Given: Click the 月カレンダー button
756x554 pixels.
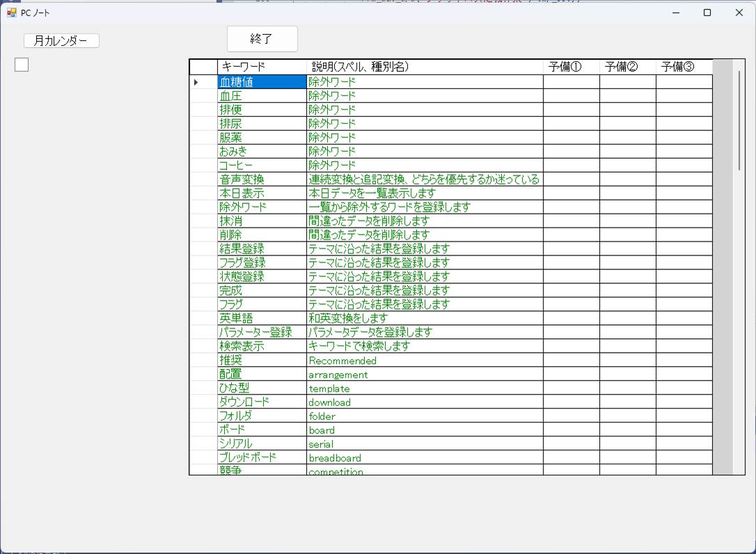Looking at the screenshot, I should pos(61,41).
